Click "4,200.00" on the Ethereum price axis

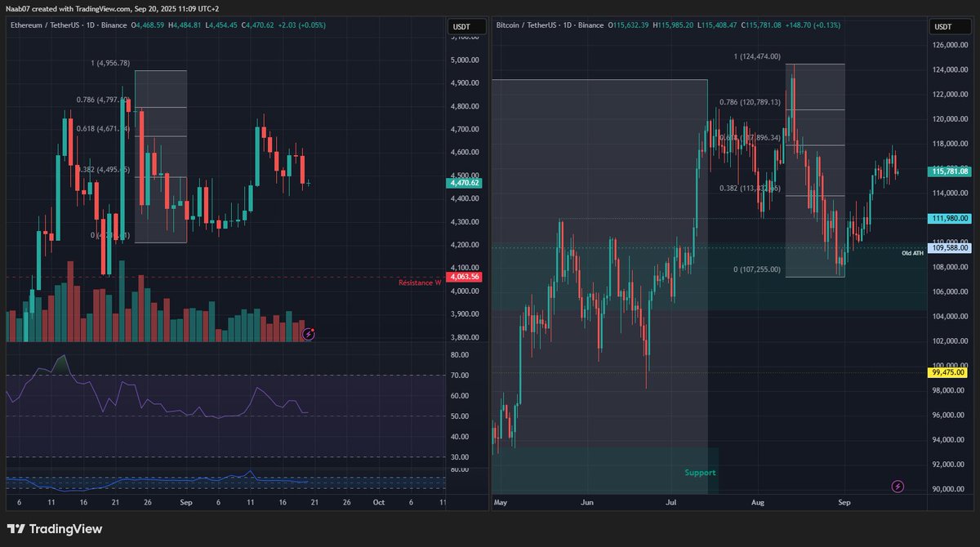pyautogui.click(x=464, y=245)
